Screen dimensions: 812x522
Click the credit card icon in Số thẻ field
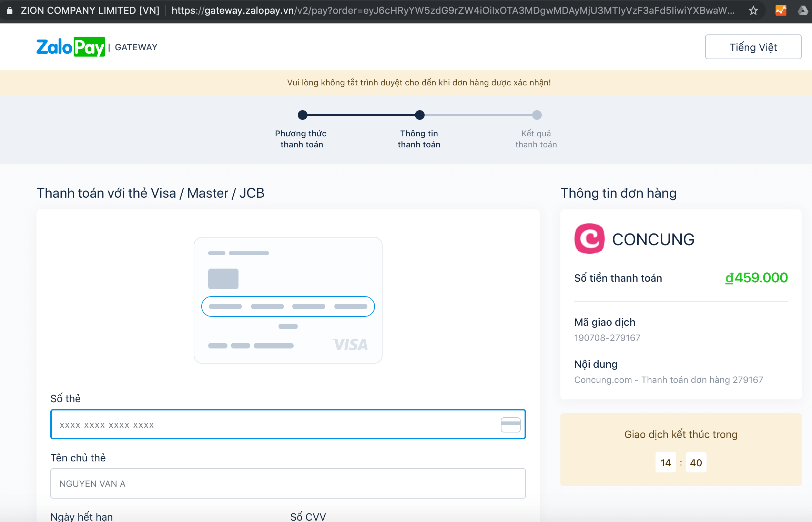(x=510, y=425)
